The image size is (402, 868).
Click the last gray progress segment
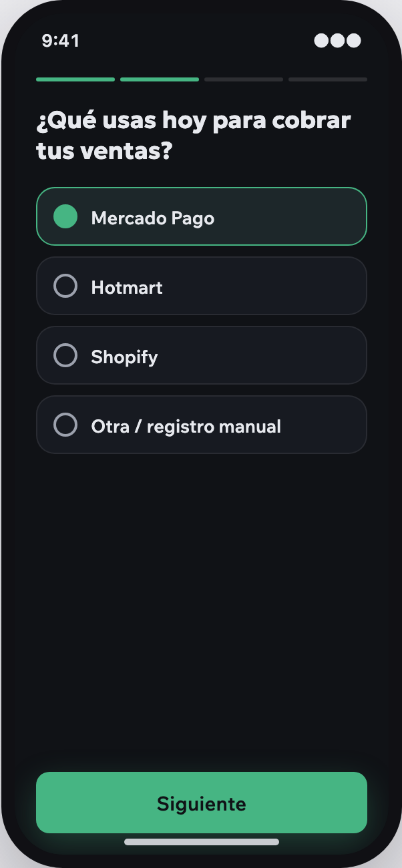click(328, 79)
